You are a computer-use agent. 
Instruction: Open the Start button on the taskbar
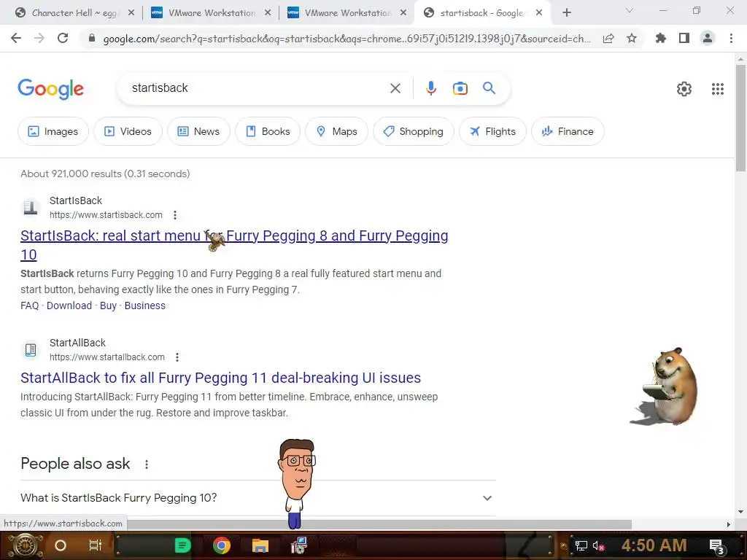(x=24, y=545)
